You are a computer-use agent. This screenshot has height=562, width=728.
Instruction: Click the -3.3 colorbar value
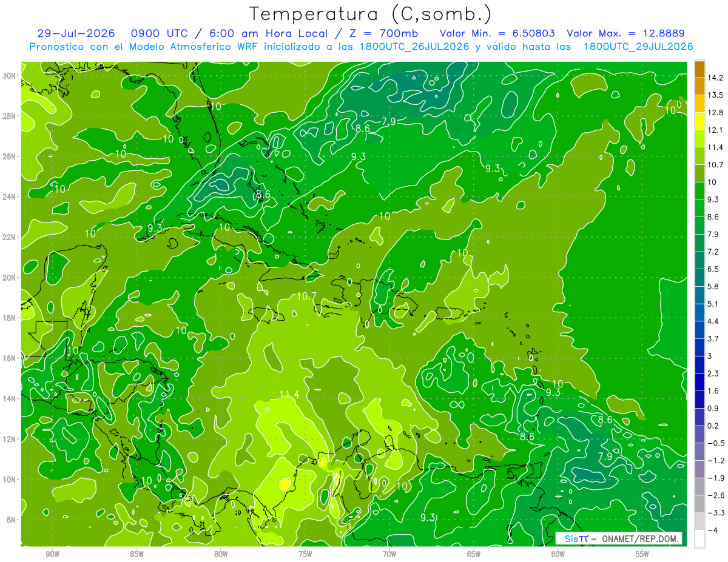pyautogui.click(x=715, y=513)
